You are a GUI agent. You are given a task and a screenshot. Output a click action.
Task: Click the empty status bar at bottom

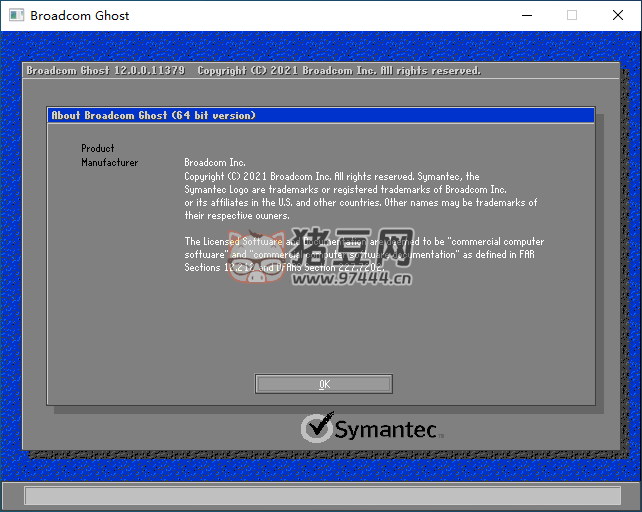pos(320,496)
